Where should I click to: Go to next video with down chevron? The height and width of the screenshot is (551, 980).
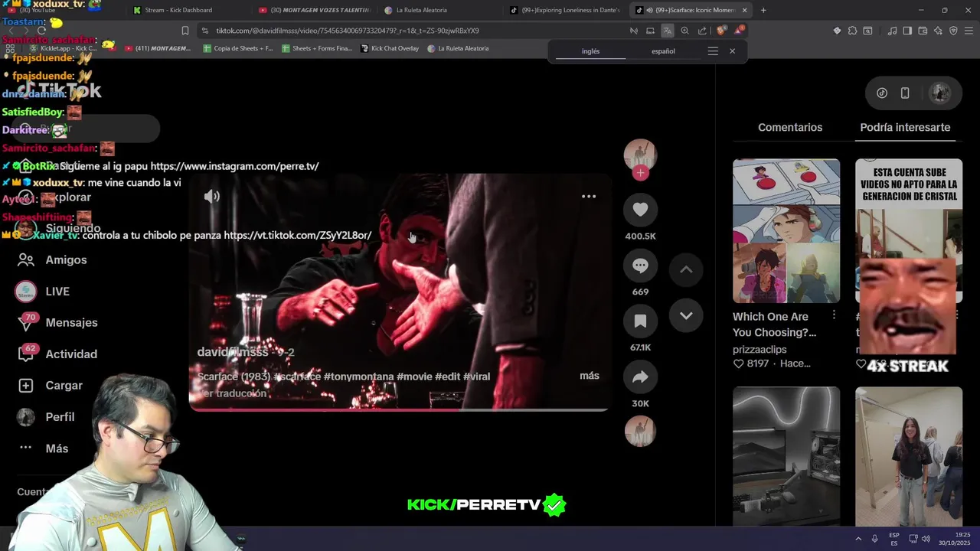(x=686, y=315)
